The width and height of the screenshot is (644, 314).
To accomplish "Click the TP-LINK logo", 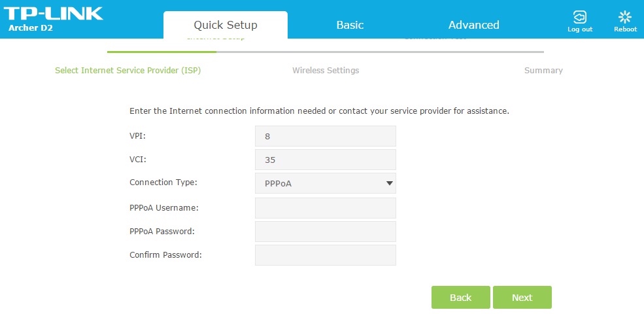I will pyautogui.click(x=56, y=14).
